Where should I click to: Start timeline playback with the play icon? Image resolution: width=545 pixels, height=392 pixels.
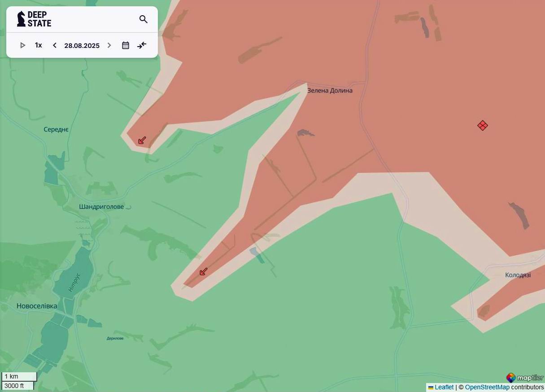(x=22, y=45)
